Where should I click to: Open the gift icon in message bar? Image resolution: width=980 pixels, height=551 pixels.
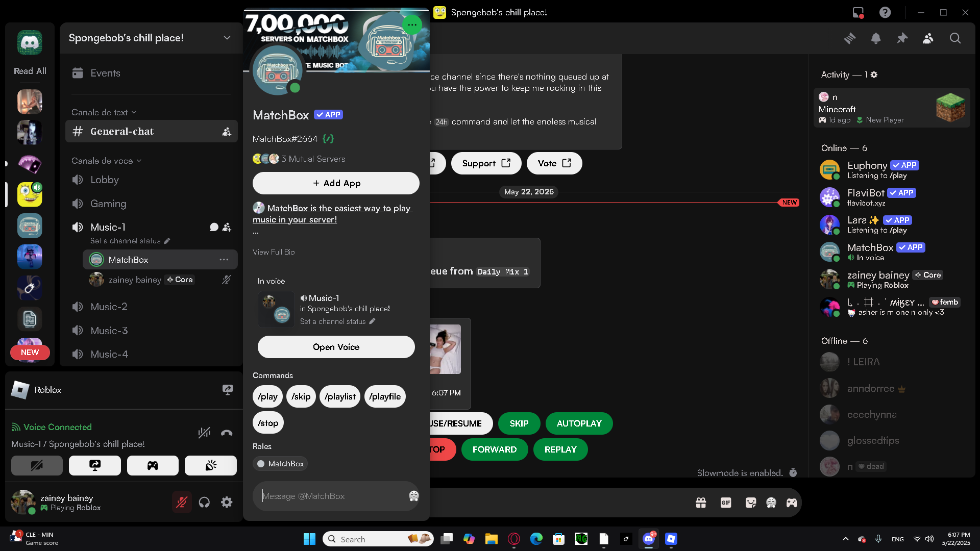[701, 503]
